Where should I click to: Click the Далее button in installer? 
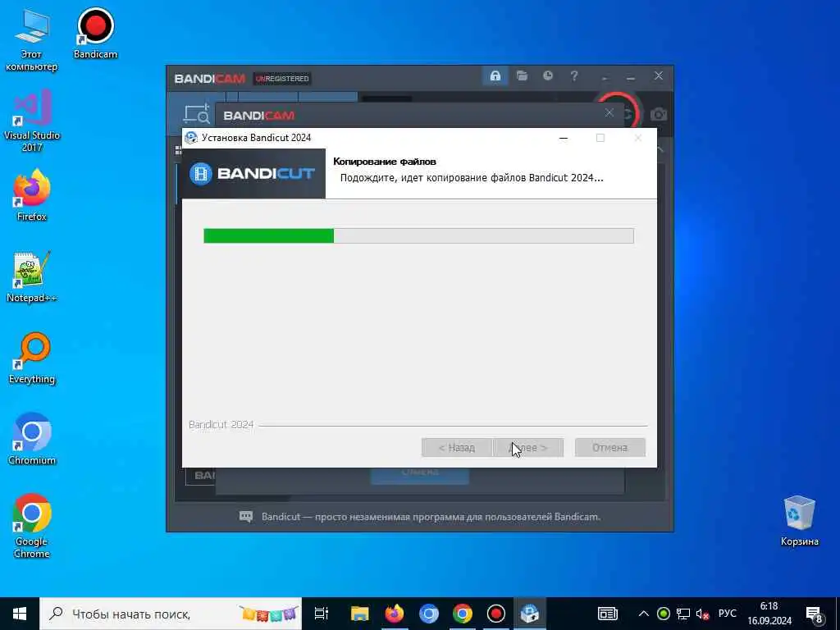[528, 447]
